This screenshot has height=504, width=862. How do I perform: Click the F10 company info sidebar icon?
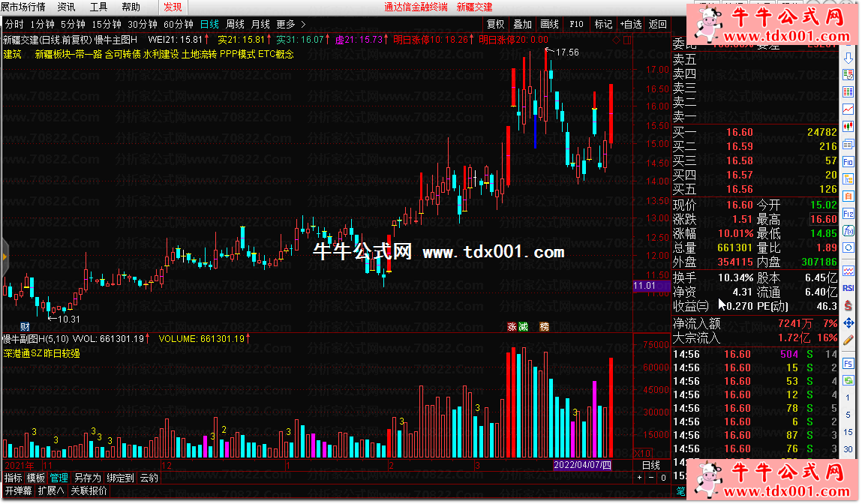[848, 161]
